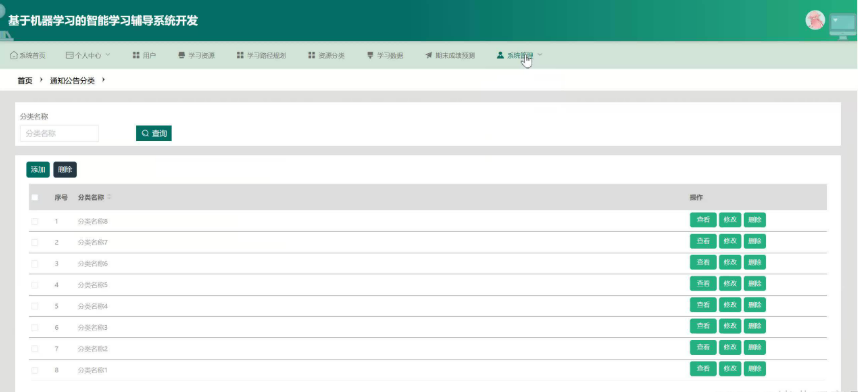Click the grid icon next to 用户

(136, 55)
